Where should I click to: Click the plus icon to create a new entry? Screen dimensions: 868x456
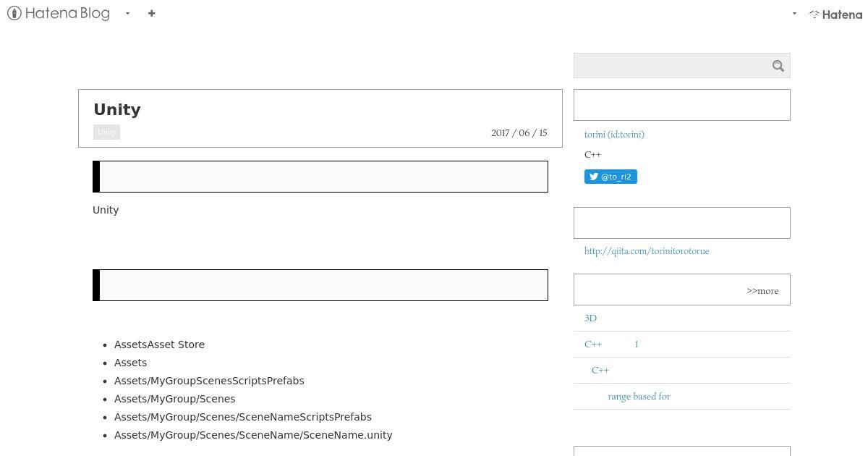[151, 13]
